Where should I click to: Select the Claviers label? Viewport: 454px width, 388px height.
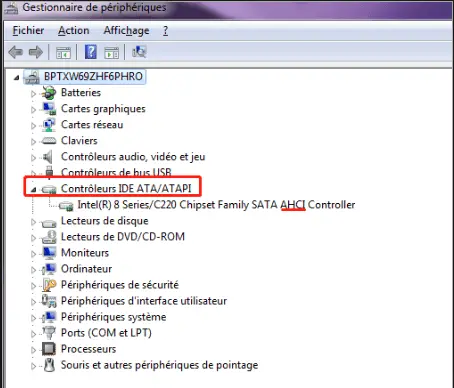pyautogui.click(x=79, y=141)
